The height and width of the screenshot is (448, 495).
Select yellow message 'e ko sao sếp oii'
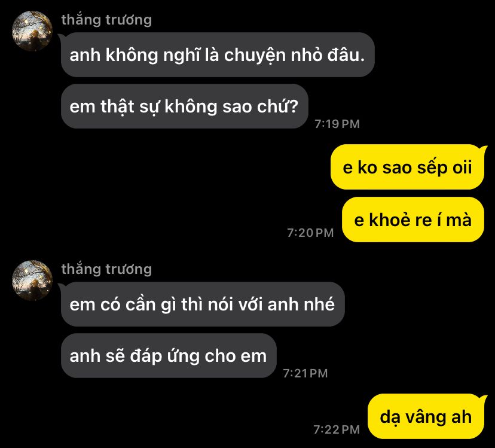(x=407, y=167)
